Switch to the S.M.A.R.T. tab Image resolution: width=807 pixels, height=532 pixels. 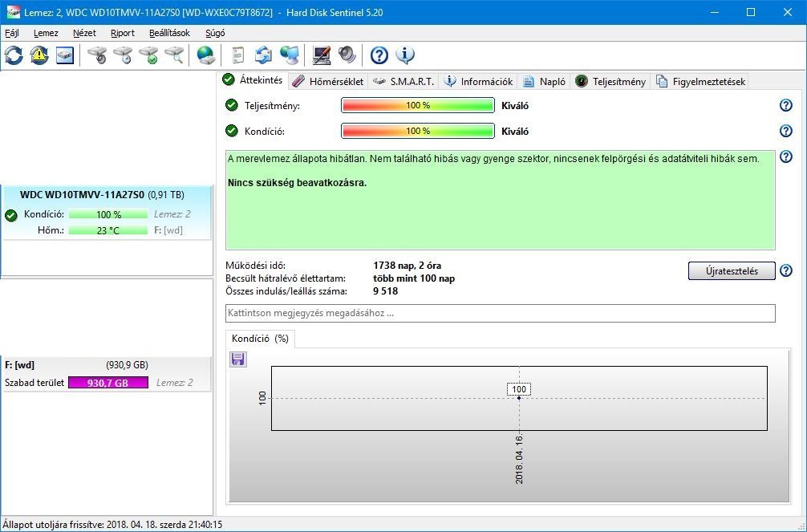point(404,81)
